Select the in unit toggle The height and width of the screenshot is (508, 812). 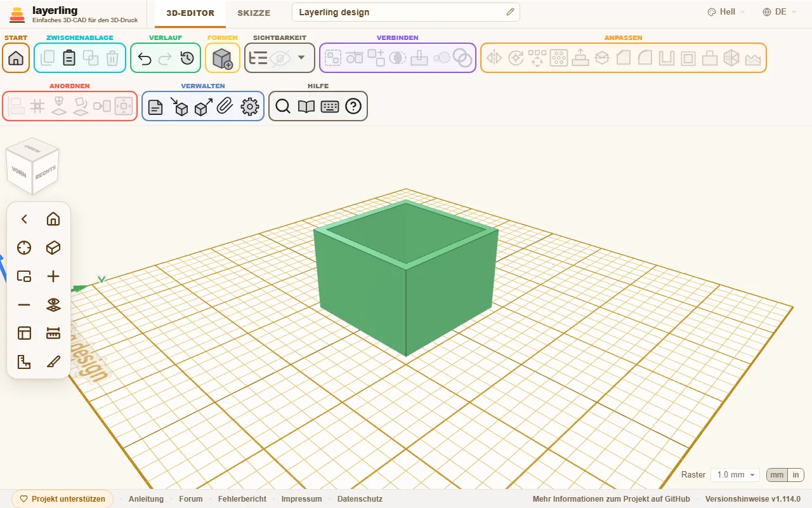(x=796, y=475)
